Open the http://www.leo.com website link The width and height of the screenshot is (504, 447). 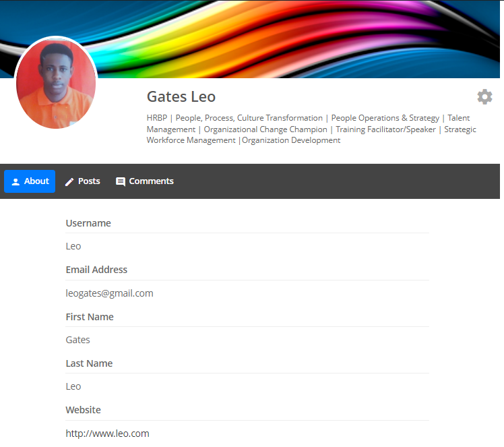(107, 434)
